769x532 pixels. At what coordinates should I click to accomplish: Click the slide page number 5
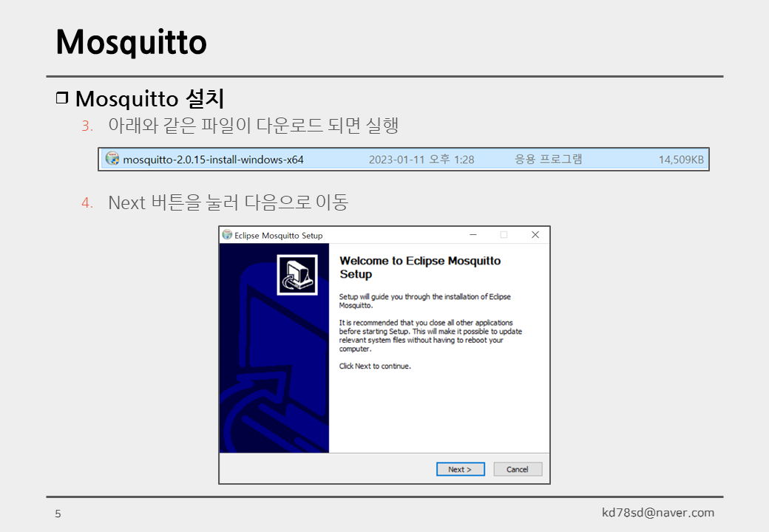(x=58, y=514)
